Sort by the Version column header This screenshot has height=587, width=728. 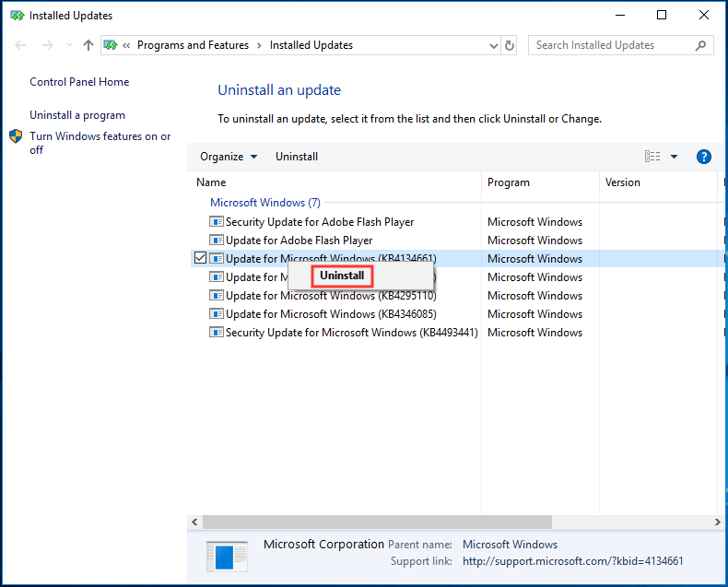[x=623, y=182]
